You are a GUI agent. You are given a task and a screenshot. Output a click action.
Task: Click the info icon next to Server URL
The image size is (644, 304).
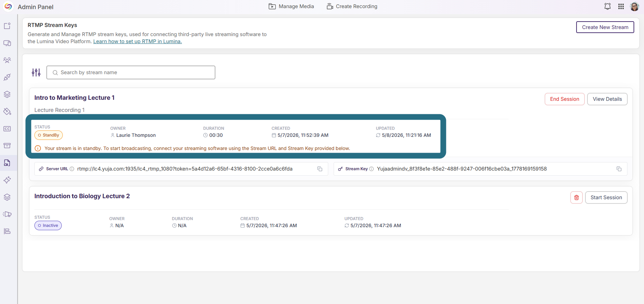72,169
